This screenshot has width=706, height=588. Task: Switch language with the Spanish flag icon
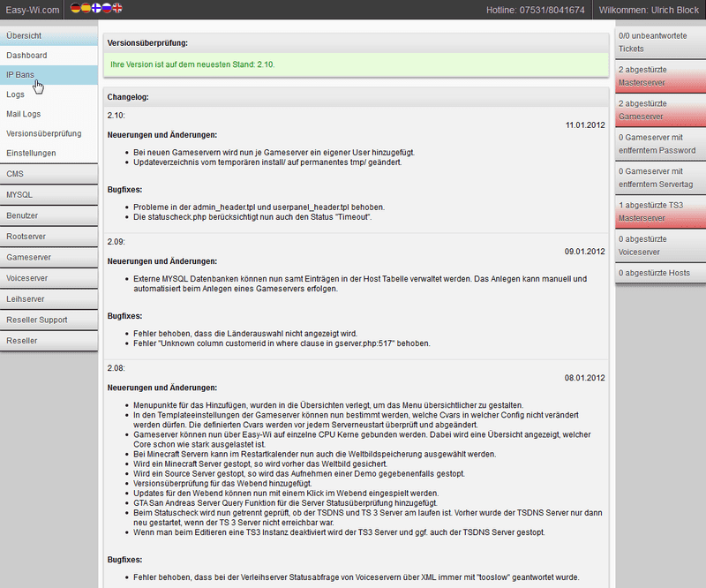tap(86, 8)
